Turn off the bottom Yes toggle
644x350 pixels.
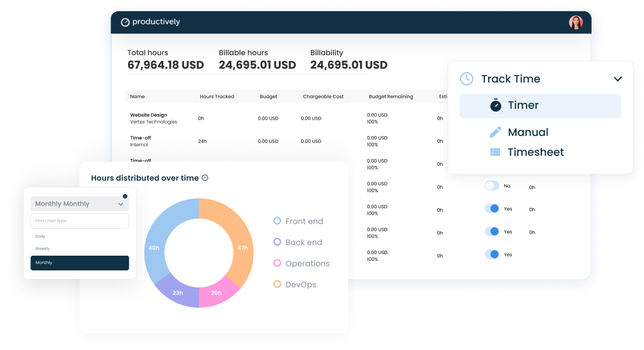click(x=492, y=255)
